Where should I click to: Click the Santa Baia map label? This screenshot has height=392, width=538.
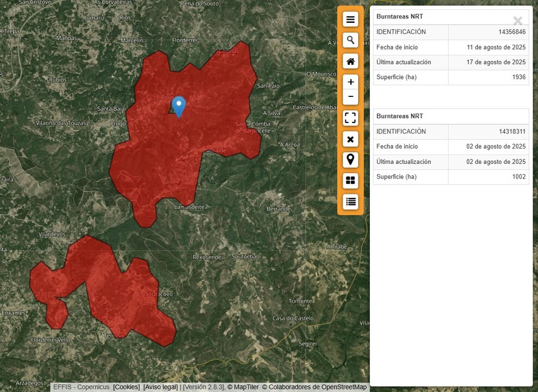point(111,109)
